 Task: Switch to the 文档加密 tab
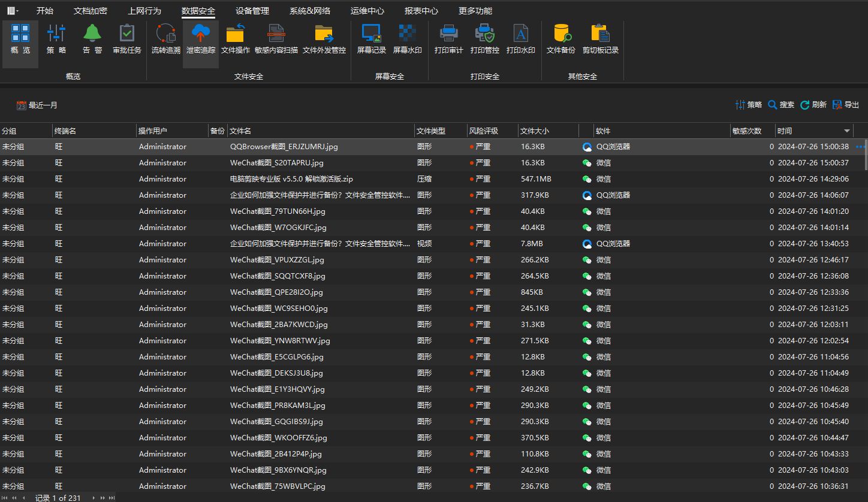[91, 11]
